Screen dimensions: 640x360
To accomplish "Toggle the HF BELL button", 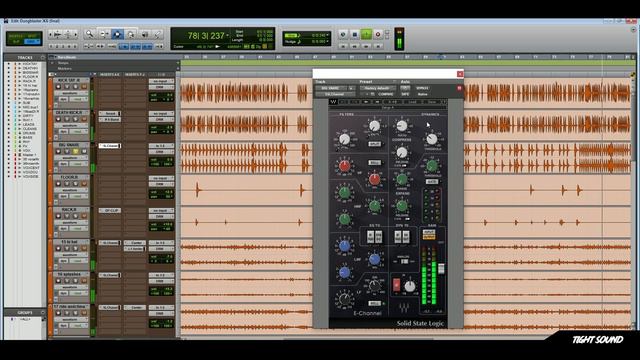I will point(374,162).
